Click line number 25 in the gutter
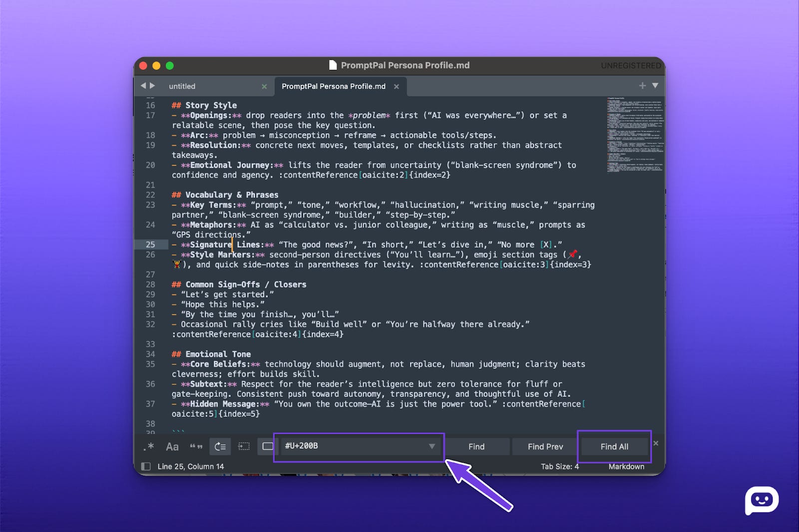 pos(150,245)
